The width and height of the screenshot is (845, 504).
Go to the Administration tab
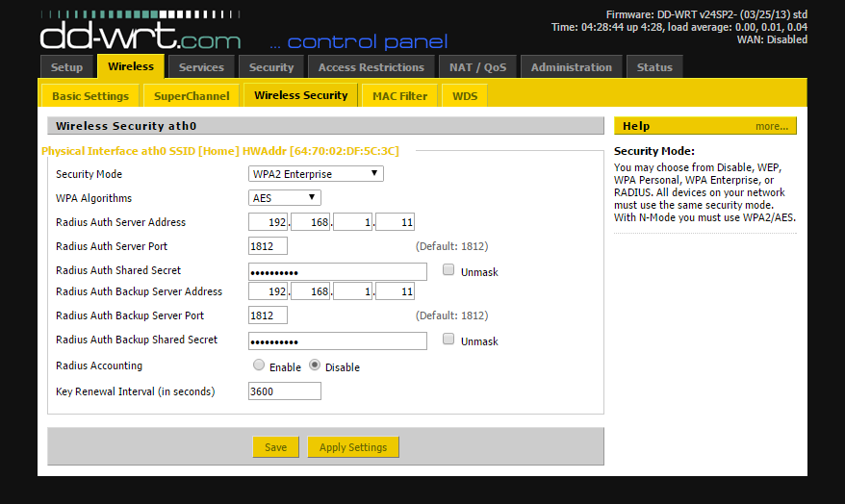(571, 67)
